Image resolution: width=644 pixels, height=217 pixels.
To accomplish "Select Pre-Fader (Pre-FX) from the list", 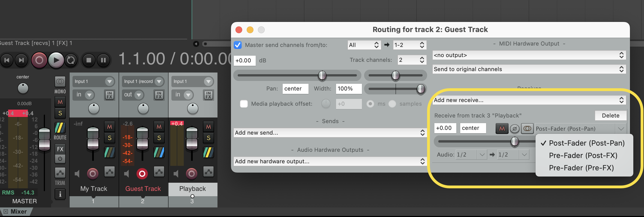I will tap(581, 168).
